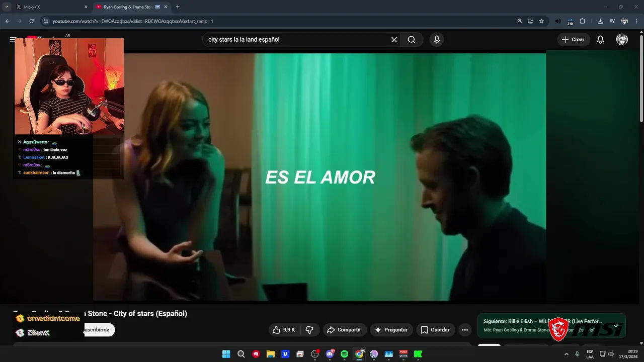
Task: Open the Crear upload menu
Action: 573,40
